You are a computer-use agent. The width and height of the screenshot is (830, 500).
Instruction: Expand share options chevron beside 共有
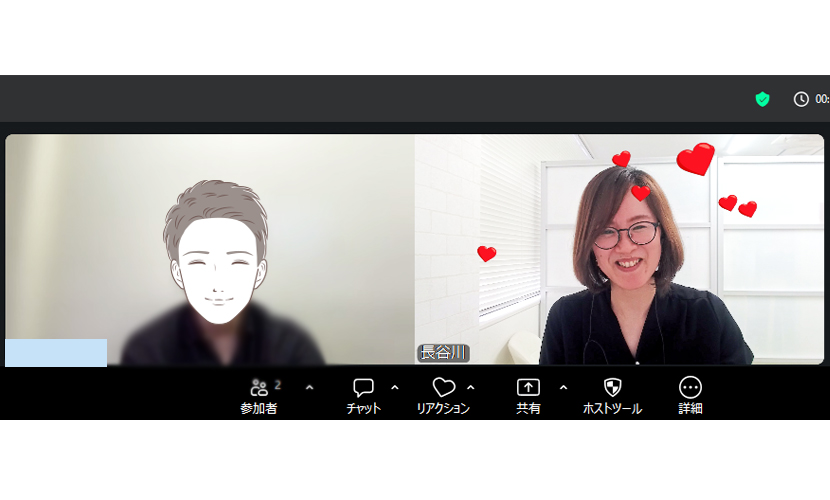(563, 387)
